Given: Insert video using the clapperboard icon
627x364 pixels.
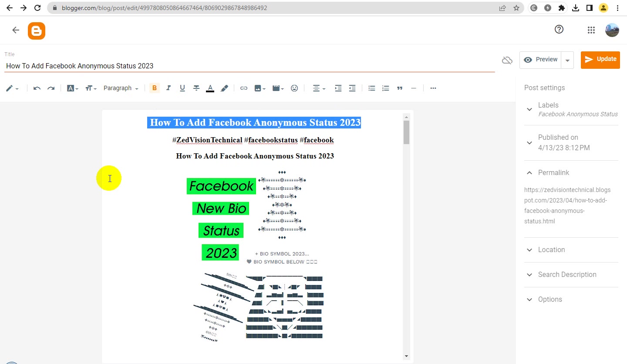Looking at the screenshot, I should pyautogui.click(x=278, y=88).
